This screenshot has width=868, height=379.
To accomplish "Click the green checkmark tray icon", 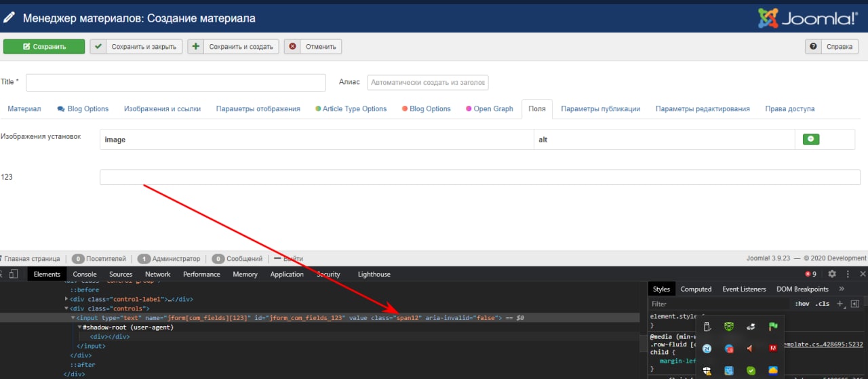I will click(x=751, y=371).
